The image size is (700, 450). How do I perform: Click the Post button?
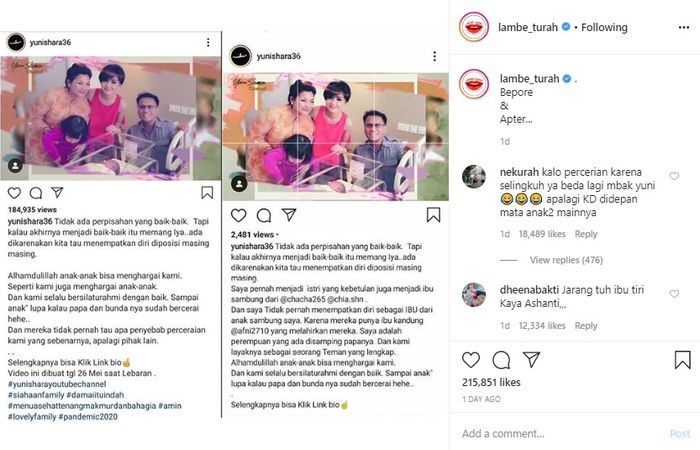680,433
